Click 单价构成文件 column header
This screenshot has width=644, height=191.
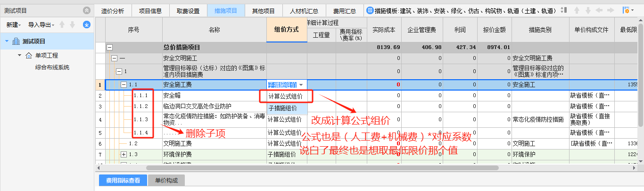click(592, 29)
